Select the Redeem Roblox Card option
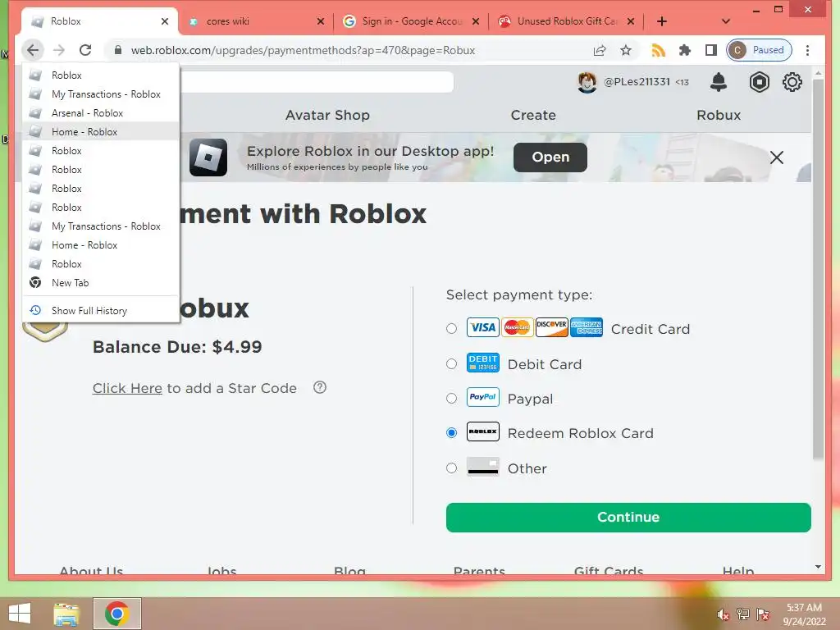This screenshot has width=840, height=630. point(452,432)
